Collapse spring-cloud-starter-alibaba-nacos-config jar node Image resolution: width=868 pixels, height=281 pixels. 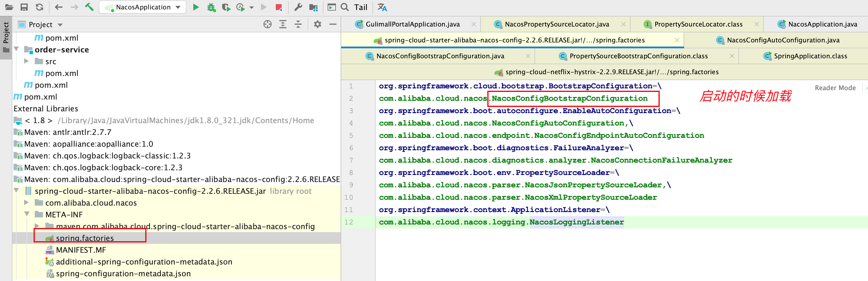tap(16, 190)
